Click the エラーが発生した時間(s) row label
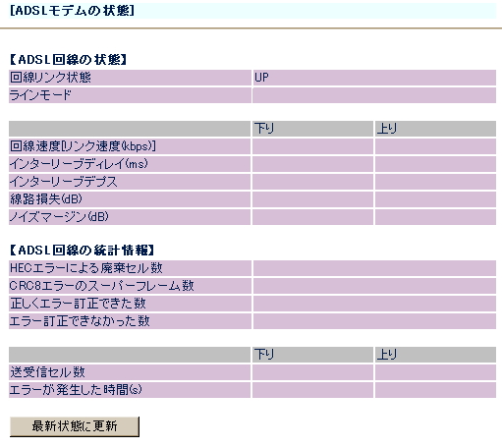 pyautogui.click(x=76, y=390)
